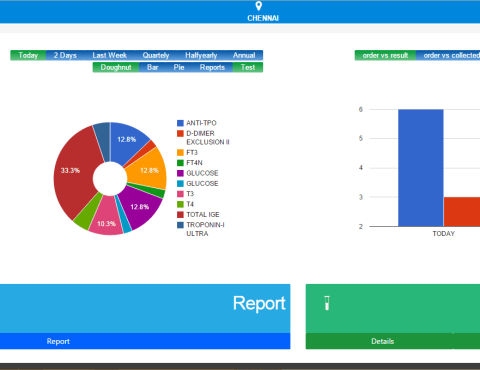
Task: Click the TROPONIN-I ULTRA legend swatch
Action: [x=180, y=225]
